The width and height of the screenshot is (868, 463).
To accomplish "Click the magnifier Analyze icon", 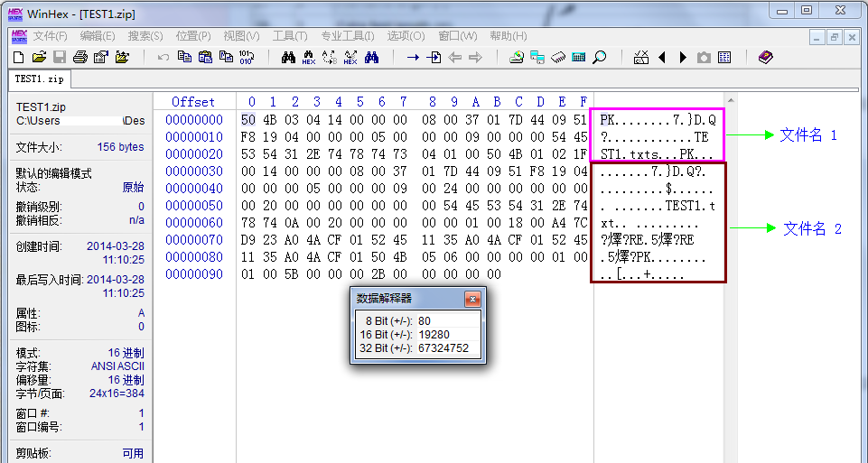I will (x=600, y=57).
